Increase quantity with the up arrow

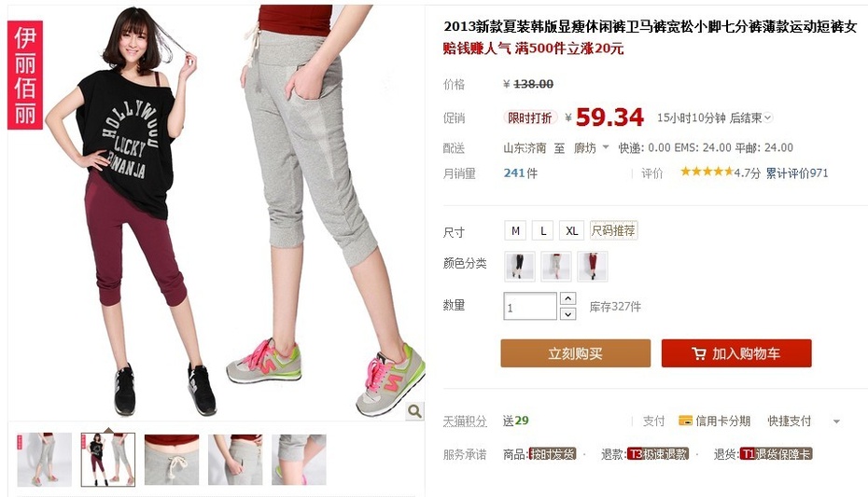[568, 298]
